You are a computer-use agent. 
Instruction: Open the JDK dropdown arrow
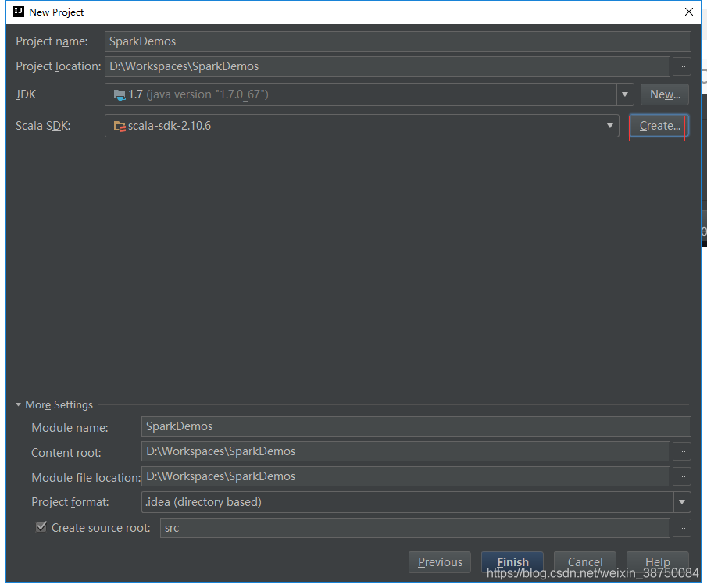tap(624, 94)
